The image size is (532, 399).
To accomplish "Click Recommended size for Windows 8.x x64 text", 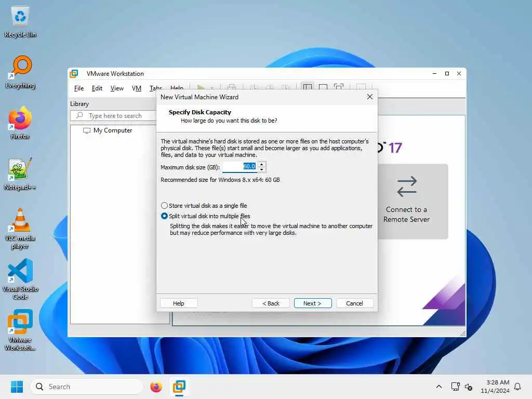I will pos(220,180).
